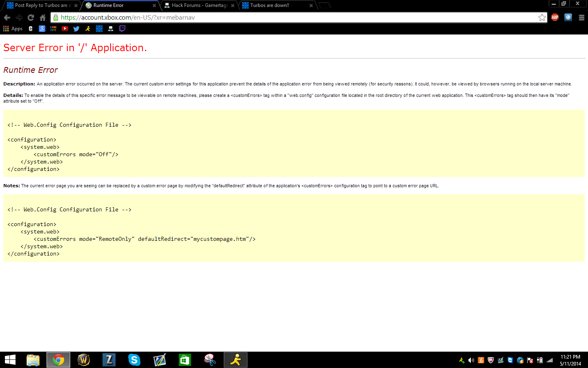The width and height of the screenshot is (588, 368).
Task: Click the "Description:" label text
Action: (x=19, y=84)
